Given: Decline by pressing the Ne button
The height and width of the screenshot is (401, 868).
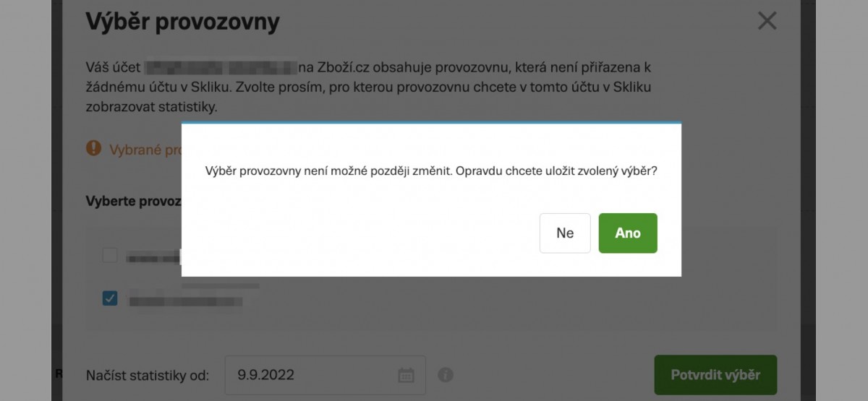Looking at the screenshot, I should pyautogui.click(x=565, y=233).
